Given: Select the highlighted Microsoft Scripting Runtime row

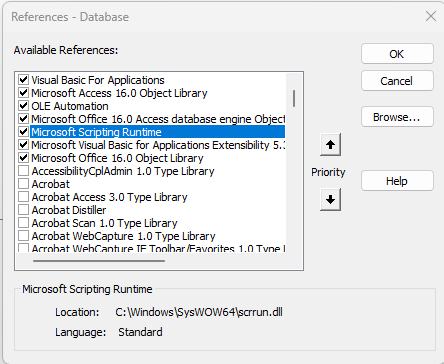Looking at the screenshot, I should pos(158,132).
